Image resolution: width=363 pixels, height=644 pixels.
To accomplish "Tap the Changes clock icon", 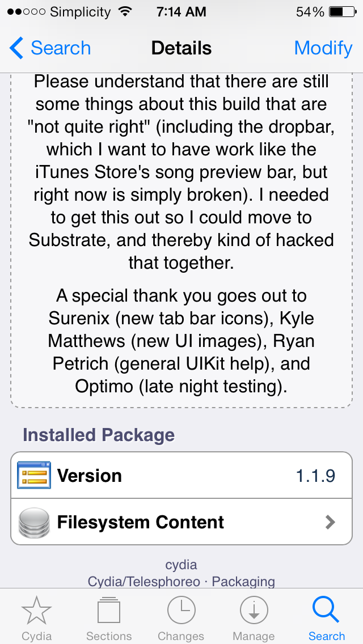I will pos(181,611).
